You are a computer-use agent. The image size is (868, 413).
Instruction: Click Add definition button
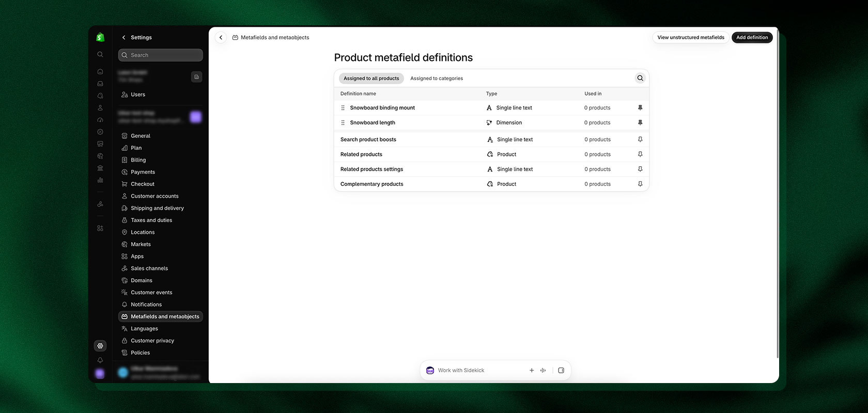pos(752,38)
